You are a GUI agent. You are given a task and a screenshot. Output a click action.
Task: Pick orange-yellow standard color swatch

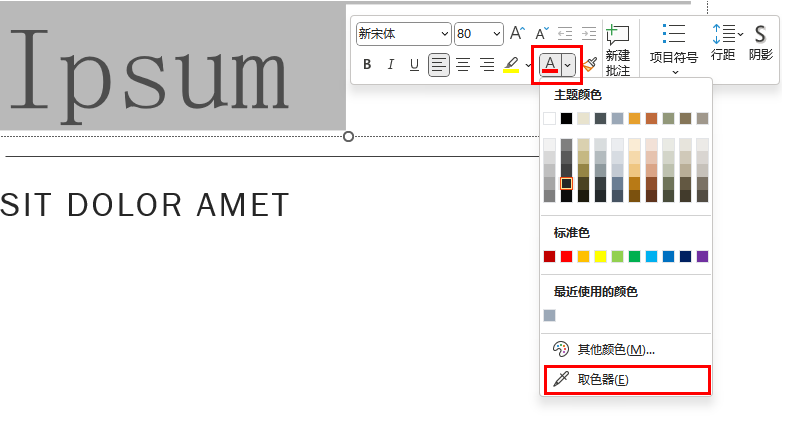pos(583,256)
